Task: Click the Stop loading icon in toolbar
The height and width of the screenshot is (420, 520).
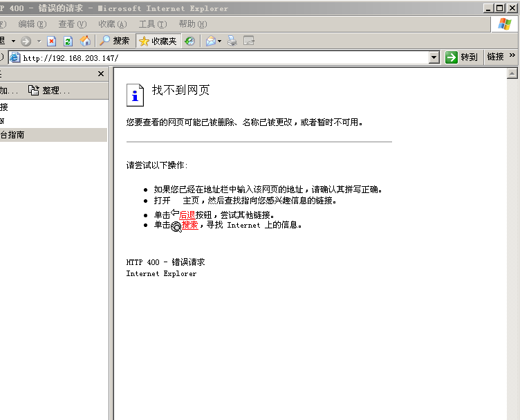Action: point(51,41)
